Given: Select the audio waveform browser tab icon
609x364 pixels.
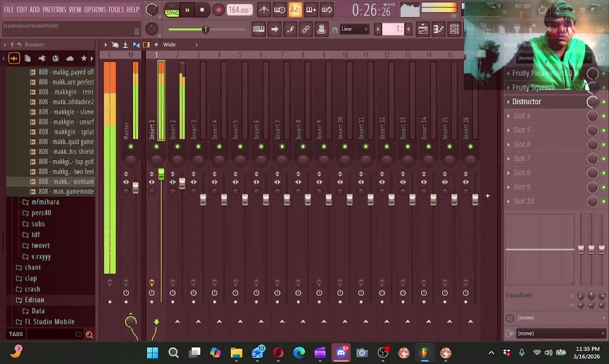Looking at the screenshot, I should 14,59.
